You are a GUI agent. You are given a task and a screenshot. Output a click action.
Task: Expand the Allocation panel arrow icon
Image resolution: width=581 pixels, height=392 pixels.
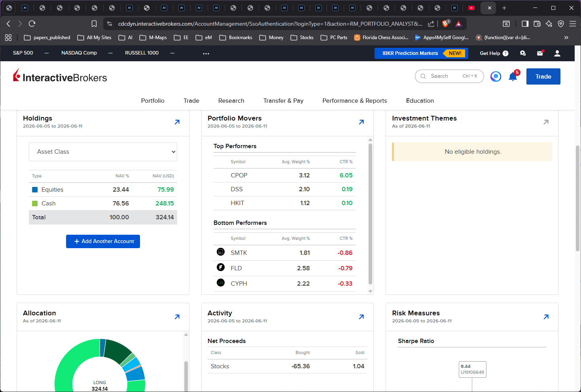pos(177,317)
